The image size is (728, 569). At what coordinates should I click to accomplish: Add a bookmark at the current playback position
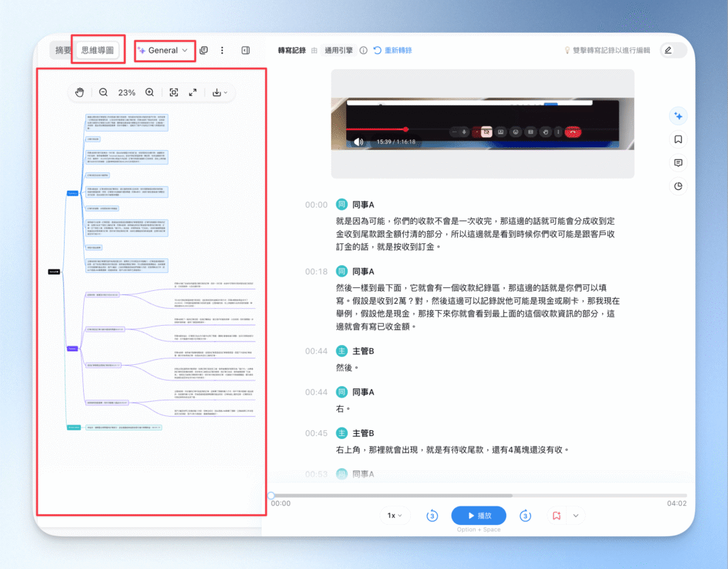coord(557,516)
